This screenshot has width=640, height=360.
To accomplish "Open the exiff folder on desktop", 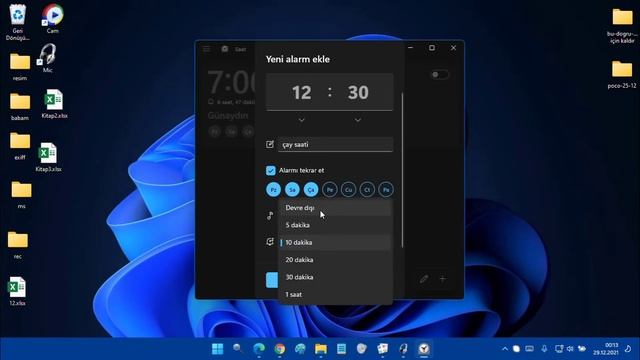I will (x=20, y=146).
